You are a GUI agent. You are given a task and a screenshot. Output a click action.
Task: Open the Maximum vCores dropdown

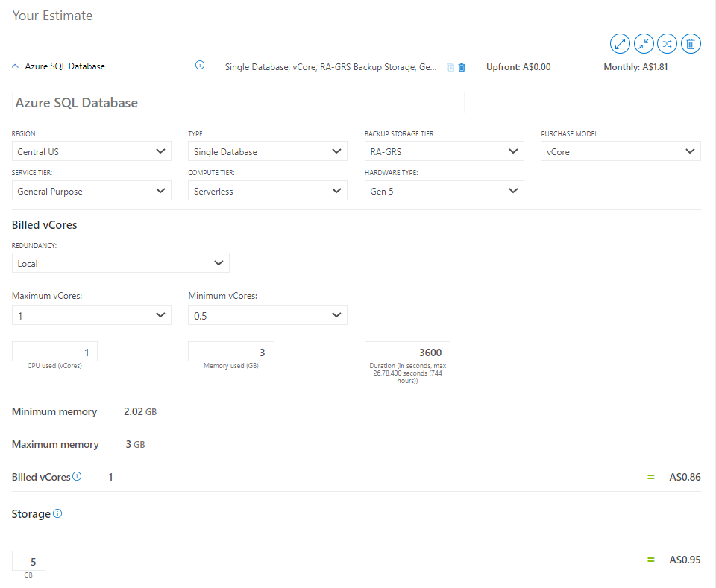pos(91,315)
